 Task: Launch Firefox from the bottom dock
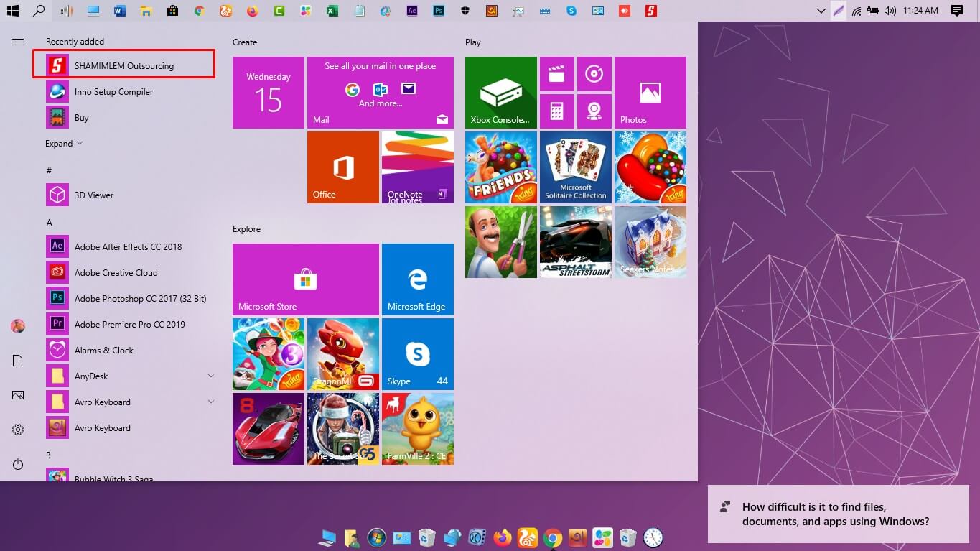503,537
